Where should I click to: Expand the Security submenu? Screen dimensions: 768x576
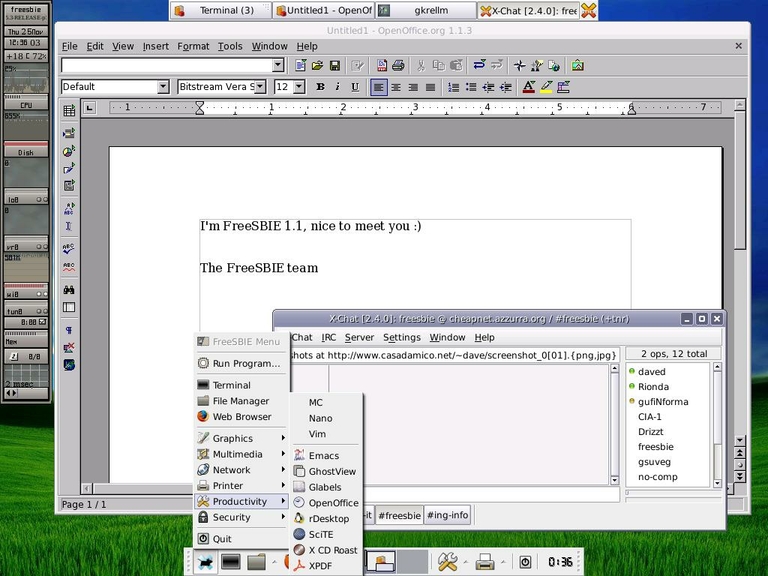241,517
